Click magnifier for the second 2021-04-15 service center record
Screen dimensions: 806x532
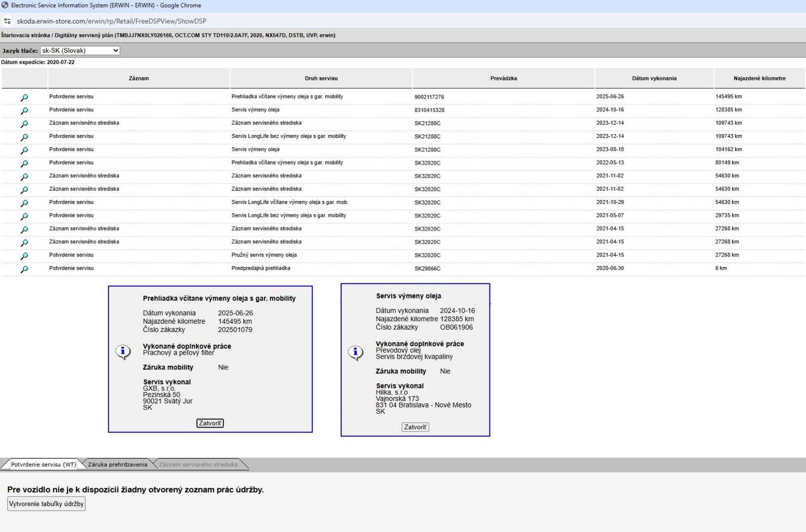[x=24, y=243]
